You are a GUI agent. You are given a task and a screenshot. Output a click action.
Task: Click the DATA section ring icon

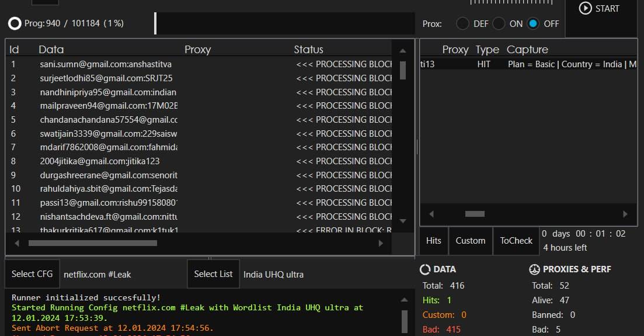tap(425, 269)
